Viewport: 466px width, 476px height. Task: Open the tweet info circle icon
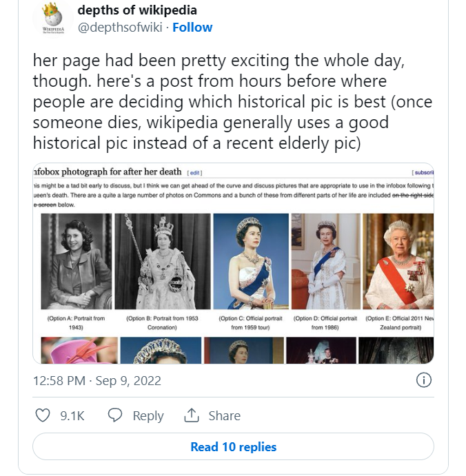pos(423,380)
